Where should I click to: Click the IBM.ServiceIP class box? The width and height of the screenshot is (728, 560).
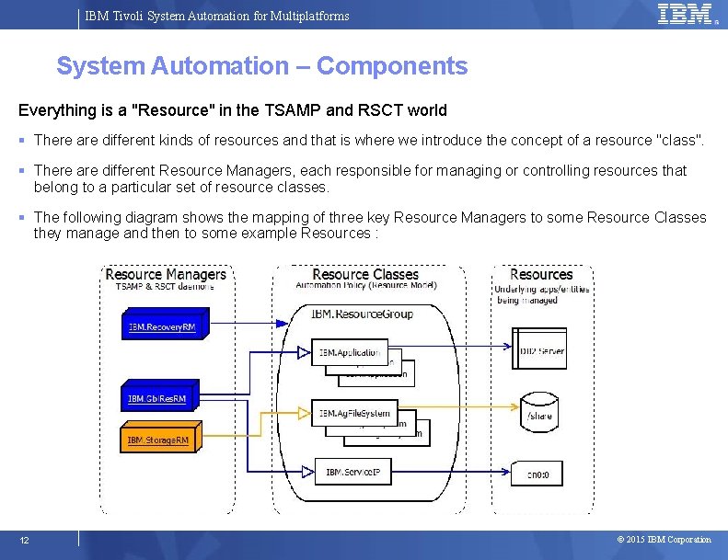(352, 472)
